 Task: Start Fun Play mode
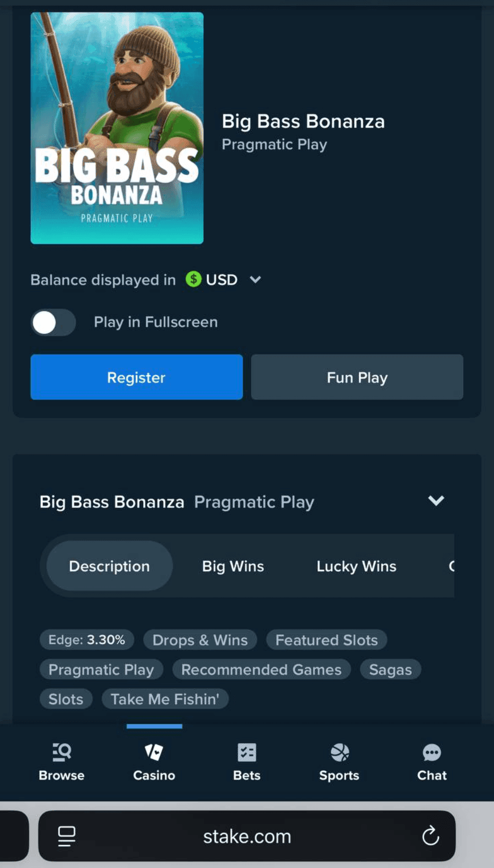point(357,377)
